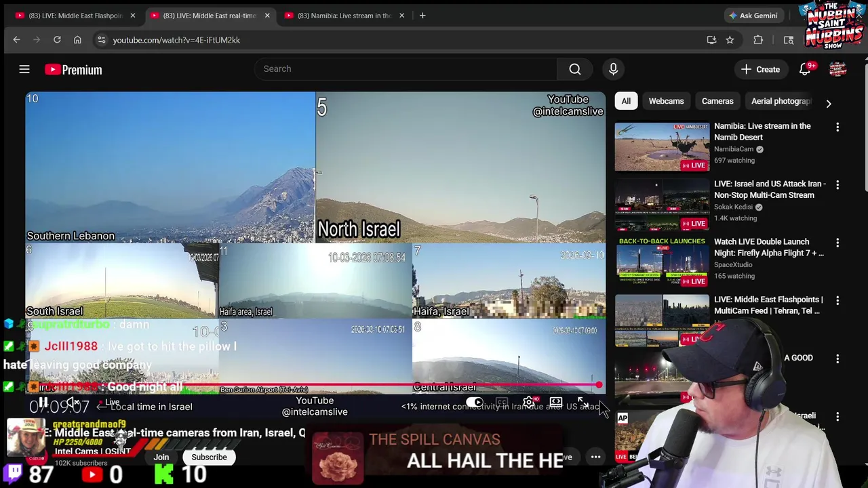Viewport: 868px width, 488px height.
Task: Click the Subscribe button
Action: coord(209,457)
